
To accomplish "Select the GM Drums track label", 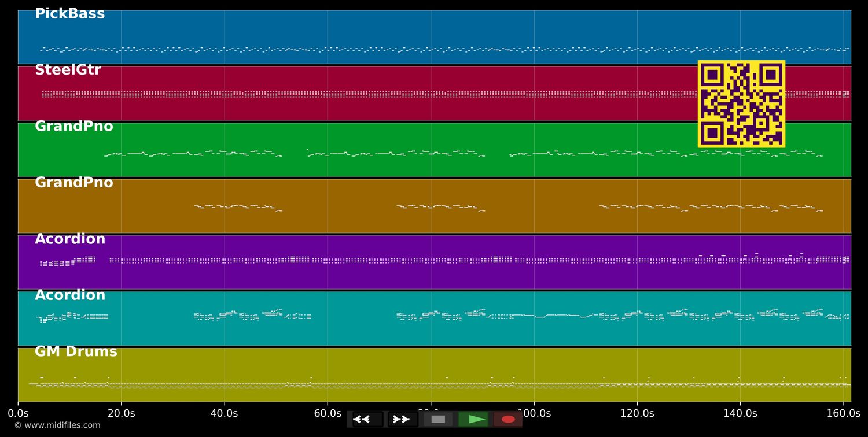I will click(x=76, y=351).
